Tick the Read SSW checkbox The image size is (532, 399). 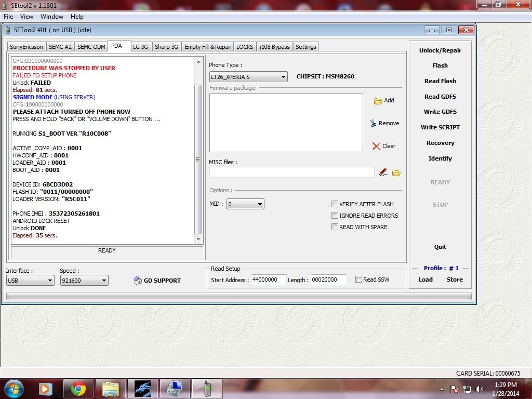(358, 279)
